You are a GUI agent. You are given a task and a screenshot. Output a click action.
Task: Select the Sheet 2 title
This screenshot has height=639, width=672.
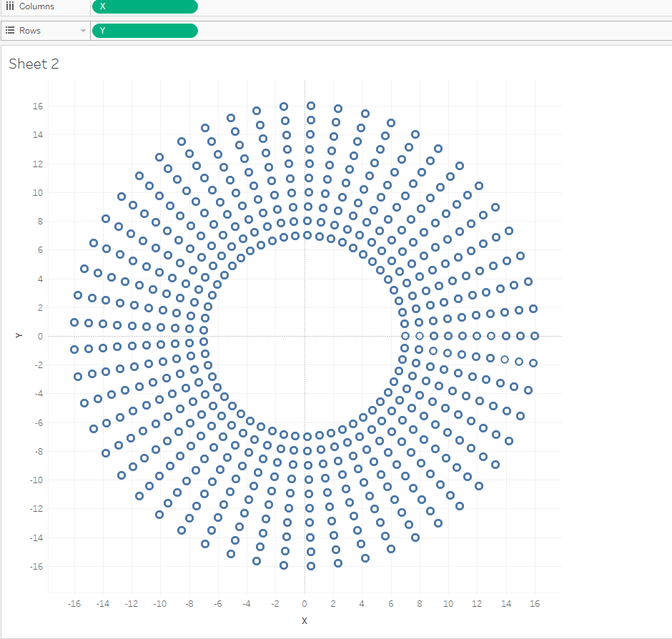click(34, 64)
